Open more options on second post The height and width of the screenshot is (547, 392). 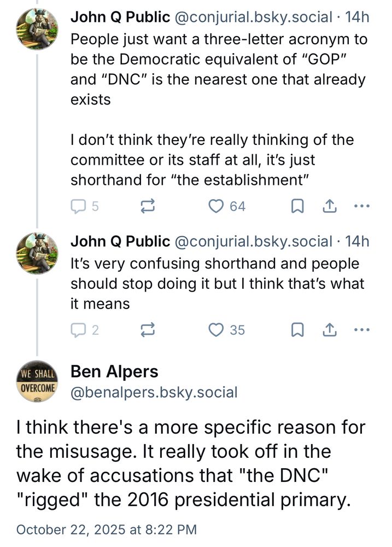(x=362, y=330)
